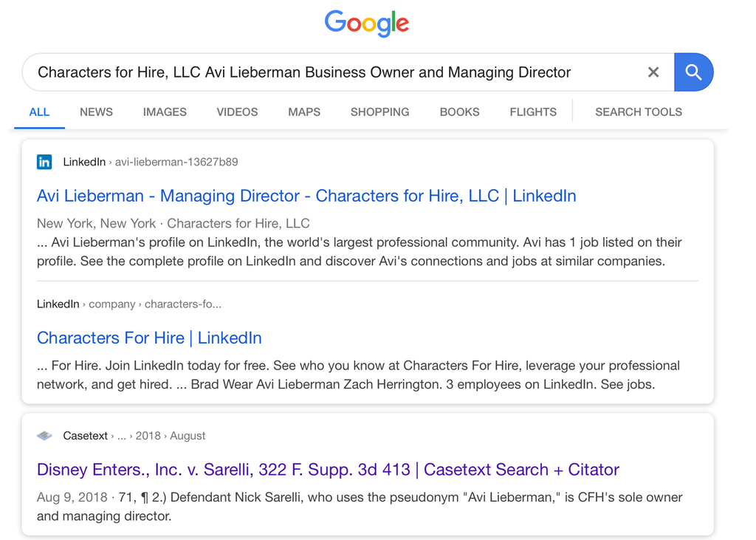Go to the BOOKS tab
Image resolution: width=756 pixels, height=540 pixels.
(459, 112)
